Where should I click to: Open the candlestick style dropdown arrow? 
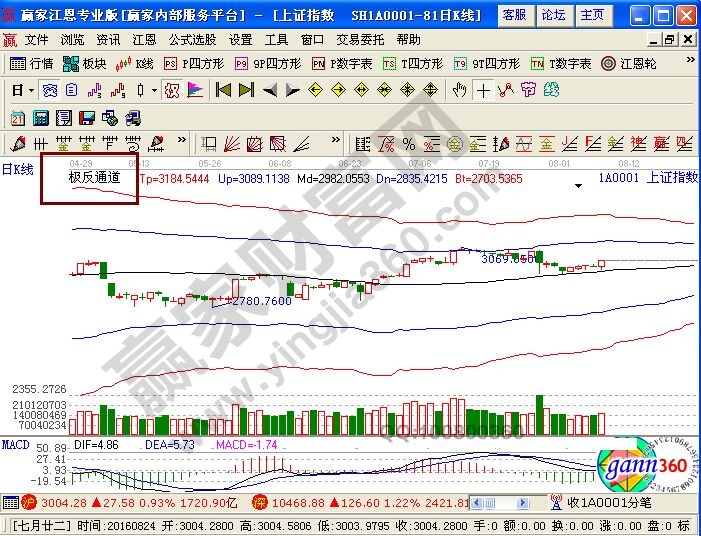(x=154, y=91)
